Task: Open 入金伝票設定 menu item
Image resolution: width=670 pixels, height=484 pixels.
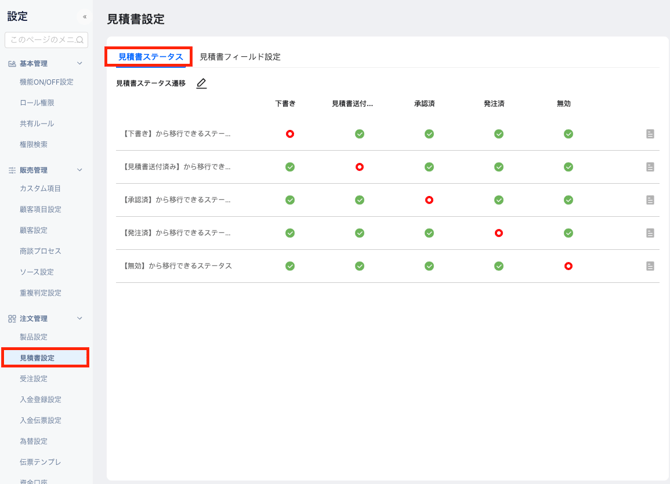Action: click(40, 420)
